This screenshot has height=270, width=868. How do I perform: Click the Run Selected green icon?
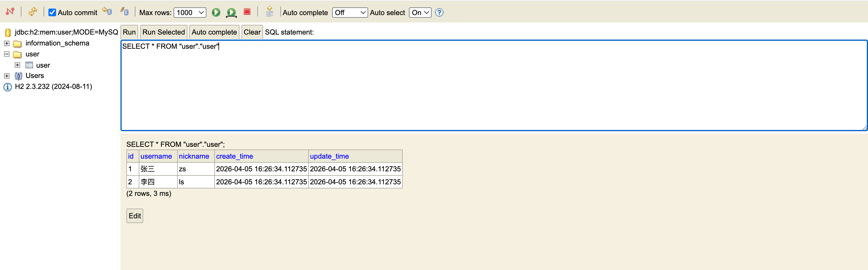pos(231,12)
